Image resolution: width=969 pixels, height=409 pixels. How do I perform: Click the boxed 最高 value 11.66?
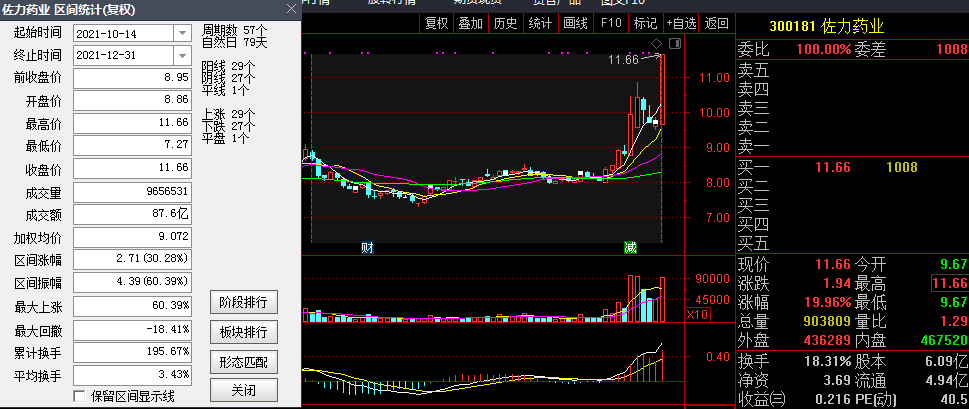949,284
